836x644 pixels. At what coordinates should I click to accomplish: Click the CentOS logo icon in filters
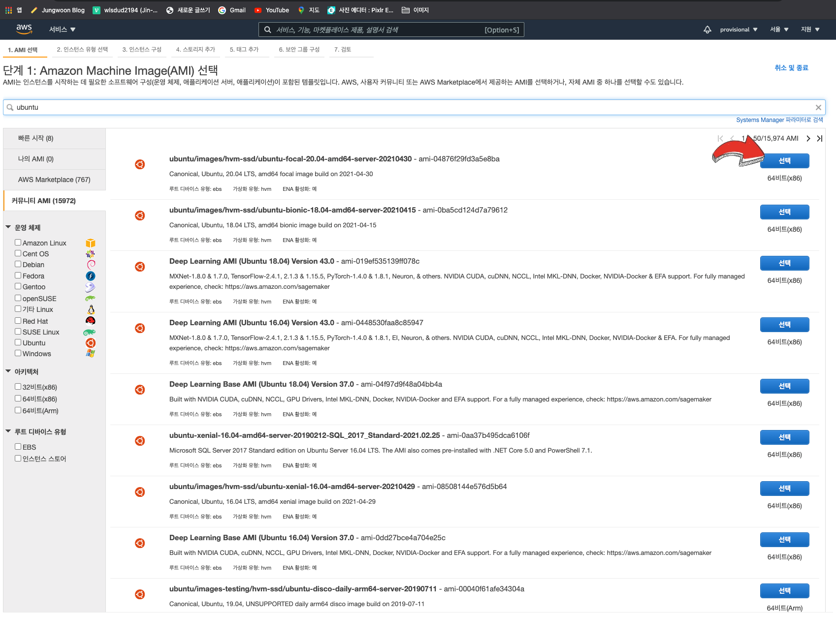[91, 254]
